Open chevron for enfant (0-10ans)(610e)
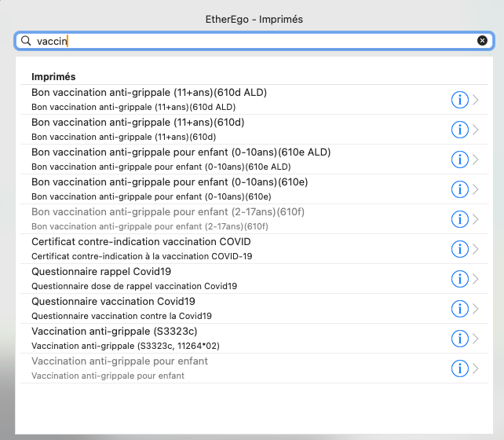This screenshot has height=440, width=504. point(476,189)
